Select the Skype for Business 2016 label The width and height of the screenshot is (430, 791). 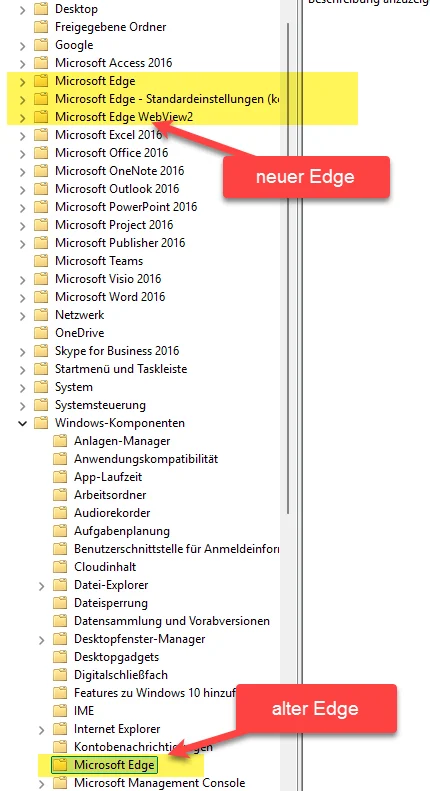(117, 351)
